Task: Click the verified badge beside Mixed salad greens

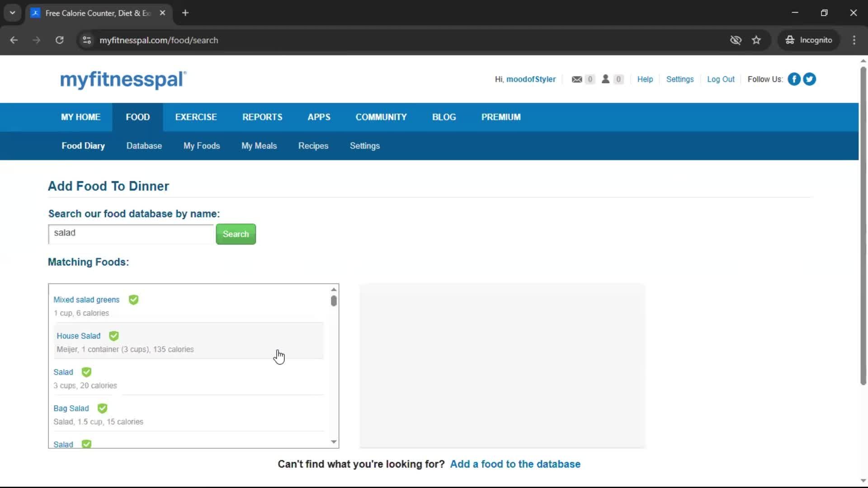Action: coord(133,300)
